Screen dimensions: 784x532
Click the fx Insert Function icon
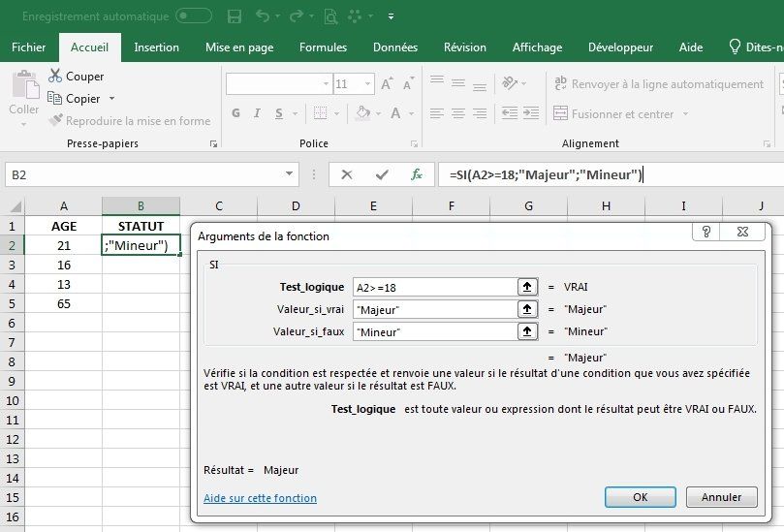(x=417, y=175)
